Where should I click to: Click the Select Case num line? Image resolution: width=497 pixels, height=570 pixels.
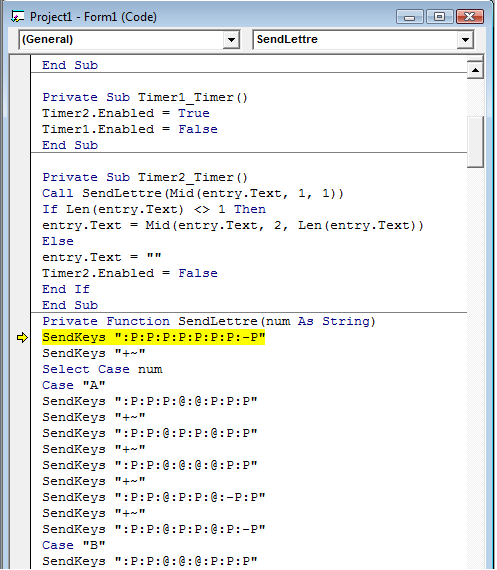102,369
